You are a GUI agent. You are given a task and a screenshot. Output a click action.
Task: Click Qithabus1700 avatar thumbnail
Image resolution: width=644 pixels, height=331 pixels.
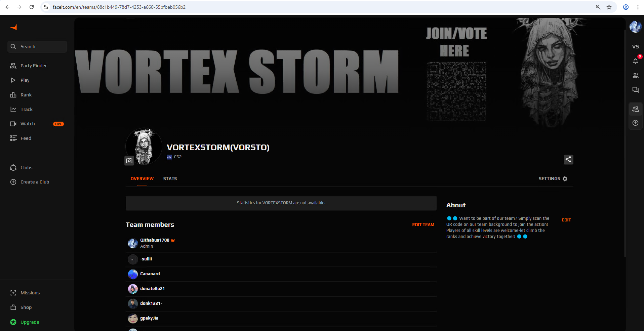[133, 243]
